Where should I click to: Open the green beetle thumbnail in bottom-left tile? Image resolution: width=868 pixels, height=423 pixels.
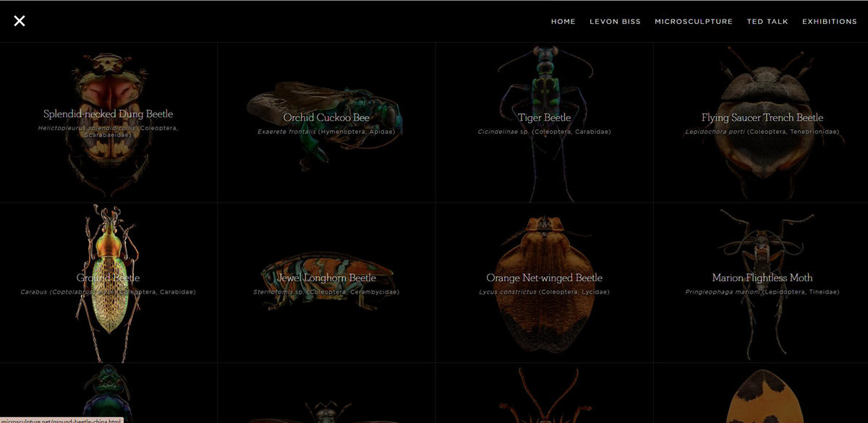[x=109, y=393]
